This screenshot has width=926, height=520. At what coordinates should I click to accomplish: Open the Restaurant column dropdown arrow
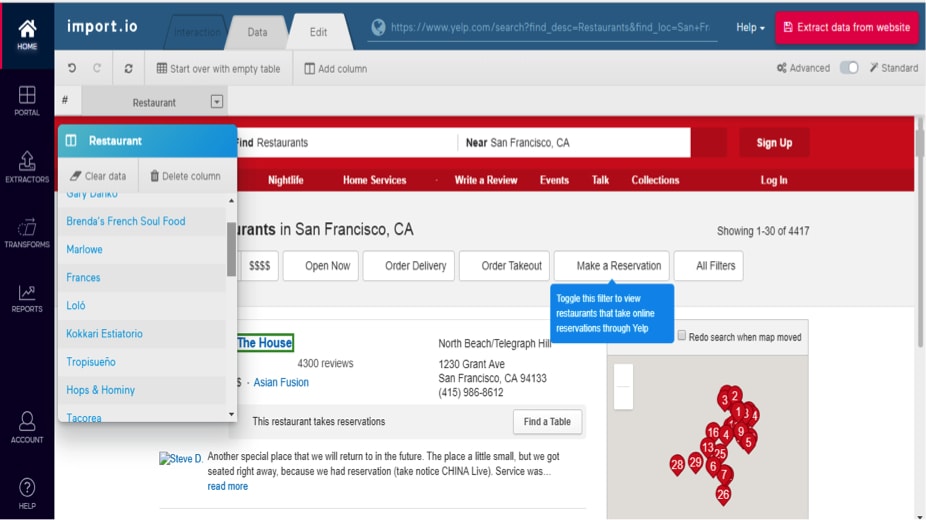[217, 102]
